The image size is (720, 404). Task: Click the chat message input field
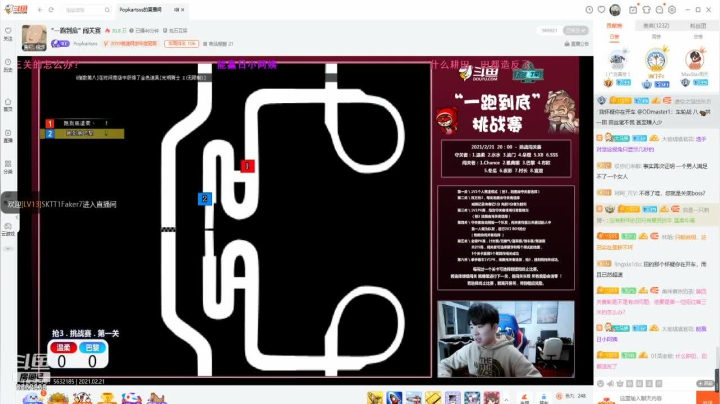click(x=654, y=398)
